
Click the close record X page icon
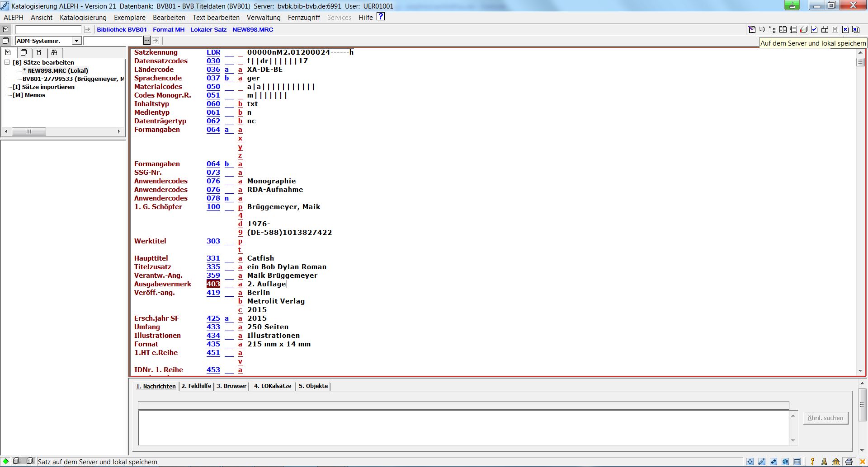845,30
